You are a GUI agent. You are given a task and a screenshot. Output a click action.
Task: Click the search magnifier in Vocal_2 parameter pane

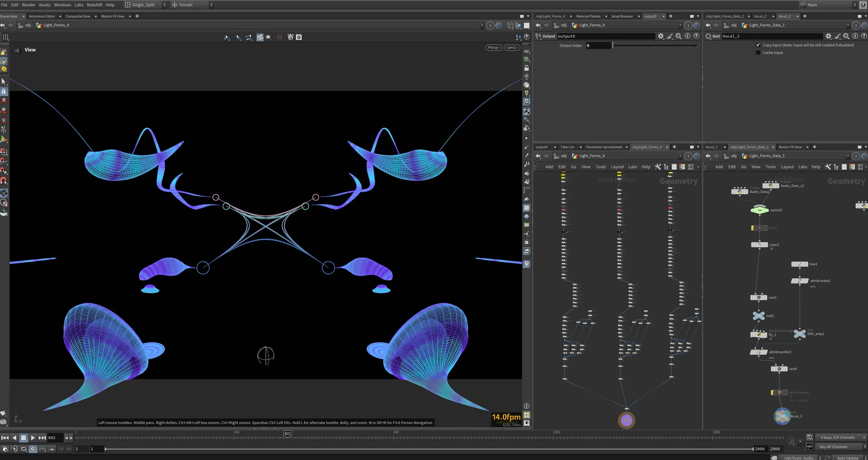pos(846,36)
